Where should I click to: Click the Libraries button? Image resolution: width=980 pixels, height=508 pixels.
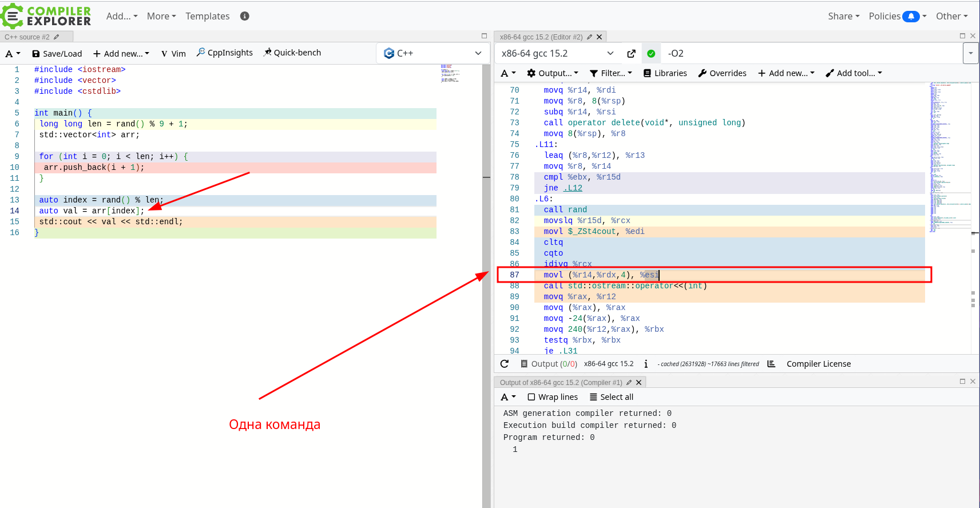665,73
